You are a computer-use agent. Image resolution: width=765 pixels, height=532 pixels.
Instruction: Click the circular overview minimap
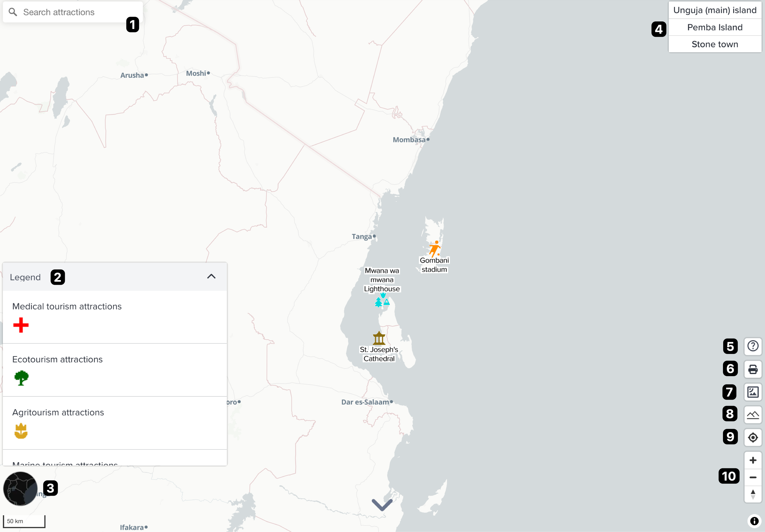[20, 488]
